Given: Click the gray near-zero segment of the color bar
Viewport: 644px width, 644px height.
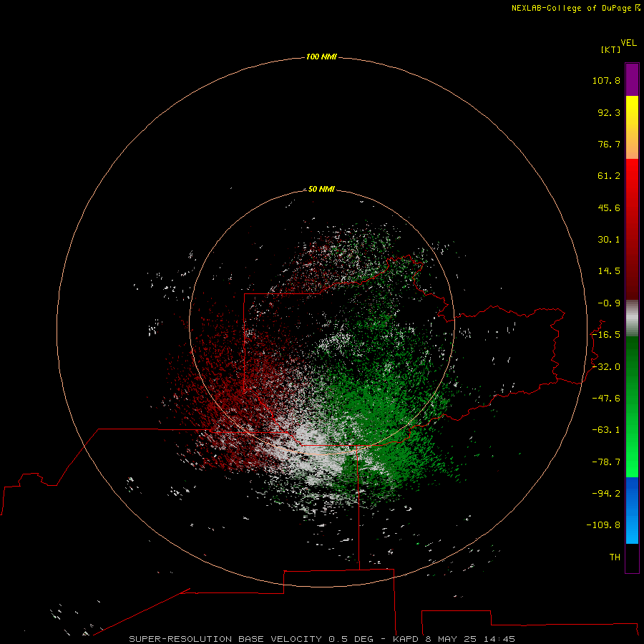Looking at the screenshot, I should [632, 318].
